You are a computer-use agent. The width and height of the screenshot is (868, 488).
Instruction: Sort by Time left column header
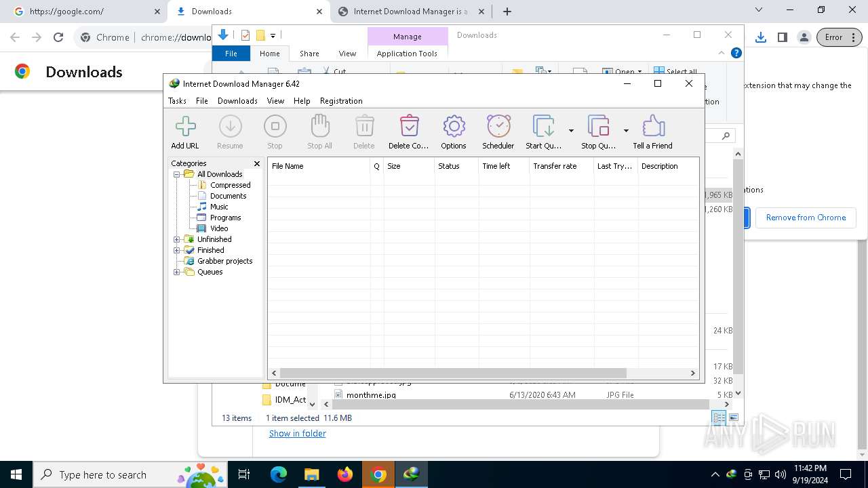(x=504, y=166)
